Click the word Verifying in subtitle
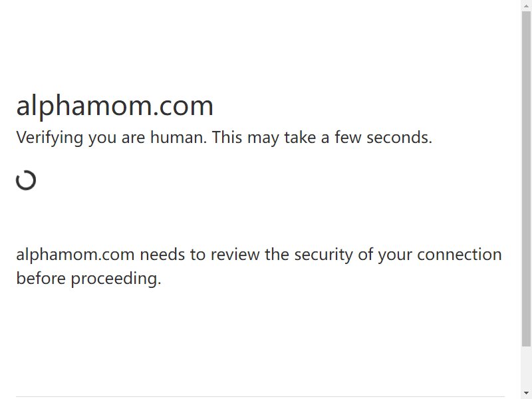 point(49,138)
